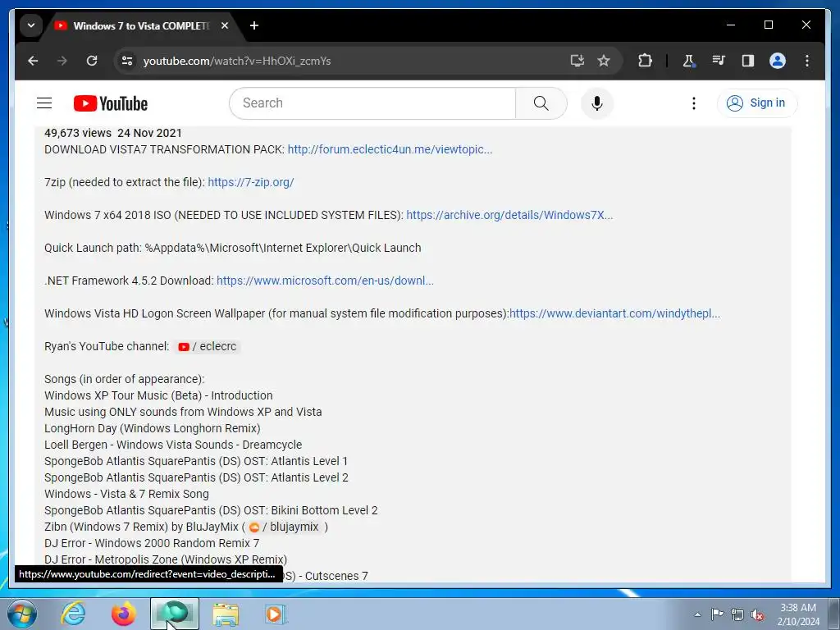Bookmark this page with star icon

click(604, 61)
